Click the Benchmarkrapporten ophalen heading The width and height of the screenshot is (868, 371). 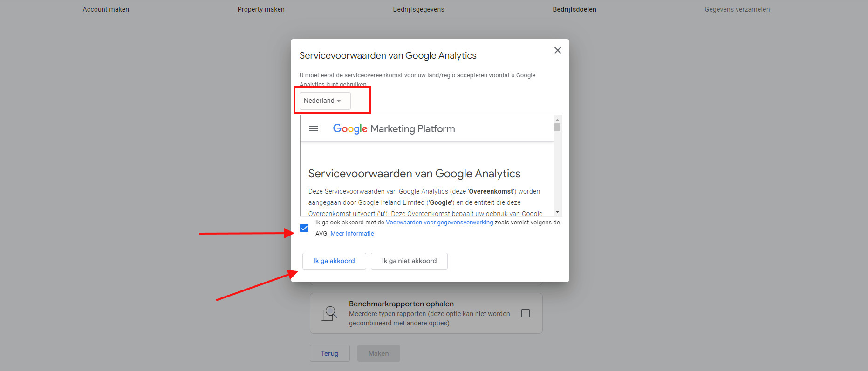(401, 304)
